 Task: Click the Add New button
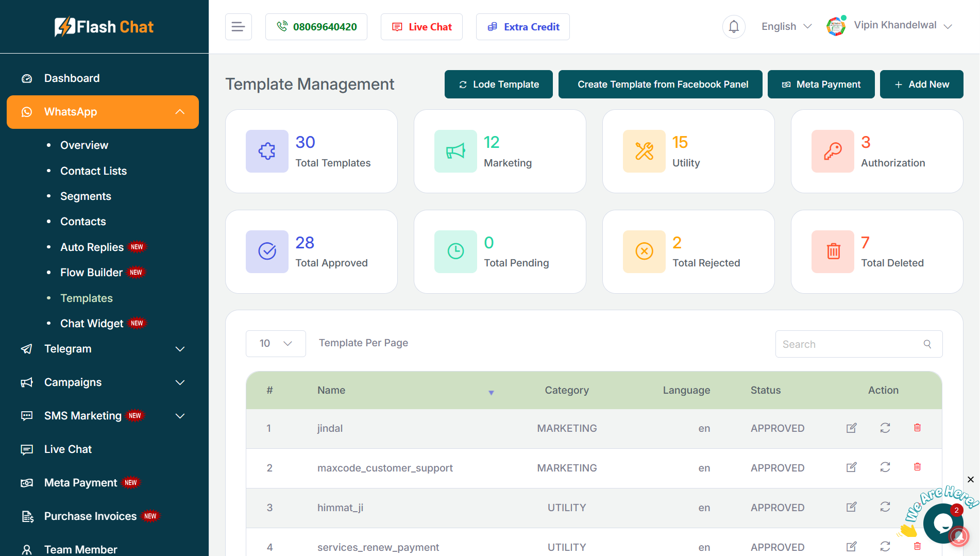tap(921, 84)
